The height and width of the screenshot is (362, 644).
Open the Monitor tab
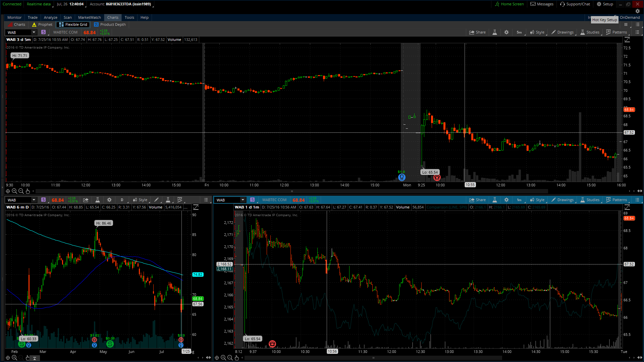pos(14,17)
